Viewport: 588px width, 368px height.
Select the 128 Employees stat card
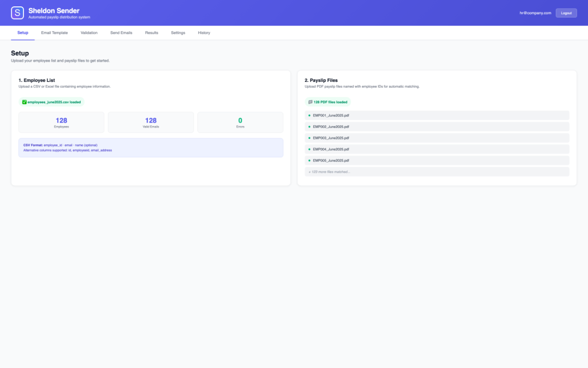pos(61,122)
